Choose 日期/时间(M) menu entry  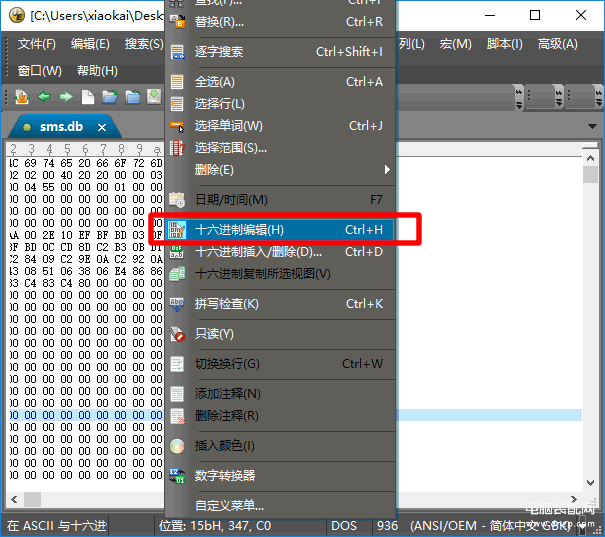[281, 200]
